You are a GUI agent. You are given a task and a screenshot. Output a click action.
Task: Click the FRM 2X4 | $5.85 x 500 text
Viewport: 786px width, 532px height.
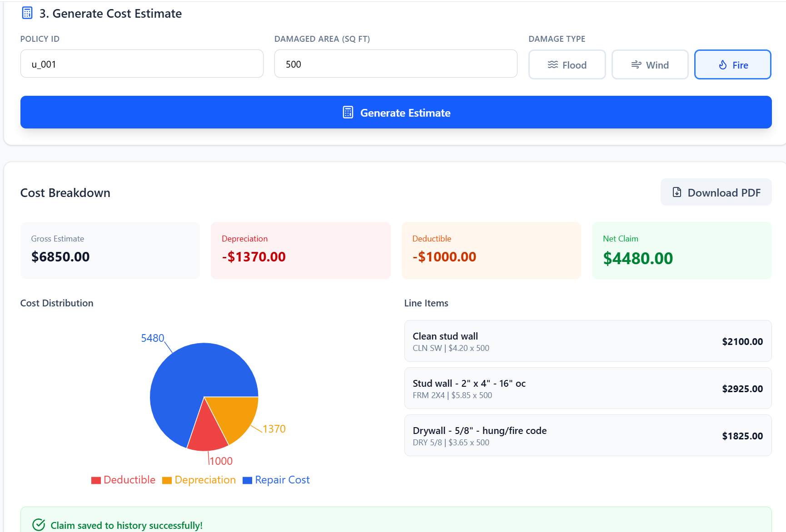click(452, 395)
